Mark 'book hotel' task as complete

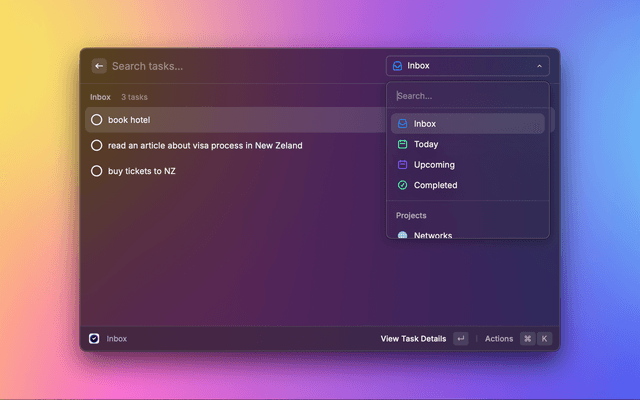click(97, 120)
